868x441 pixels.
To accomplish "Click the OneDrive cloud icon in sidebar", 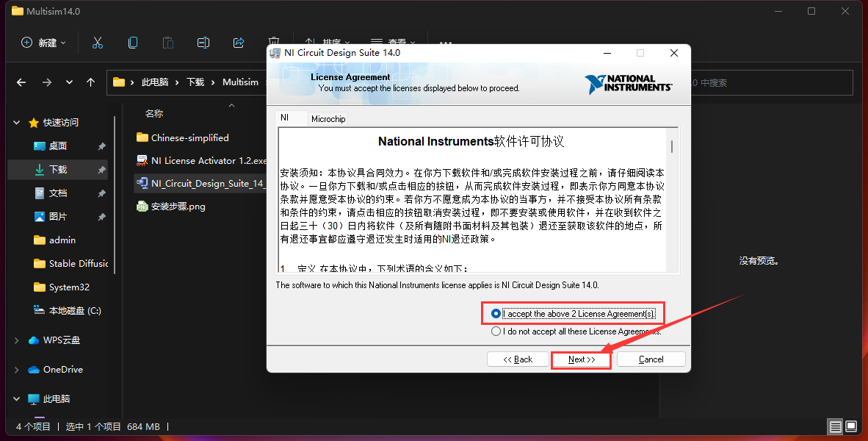I will tap(34, 370).
